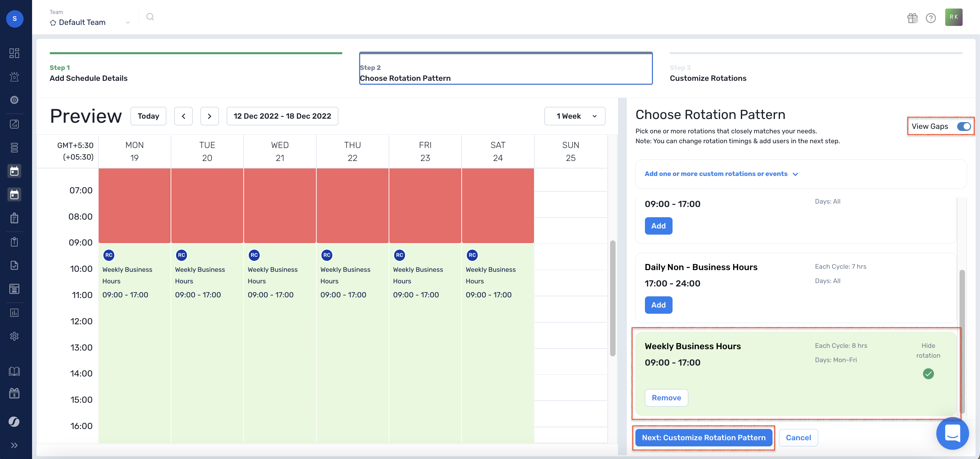Click the search magnifier icon
The height and width of the screenshot is (459, 980).
[150, 17]
